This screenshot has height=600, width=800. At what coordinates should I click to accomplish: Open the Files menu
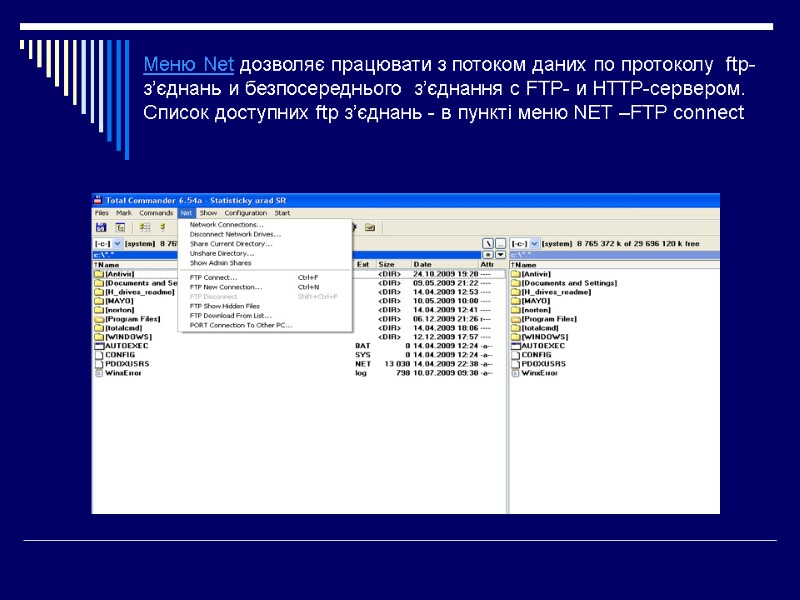[x=102, y=213]
